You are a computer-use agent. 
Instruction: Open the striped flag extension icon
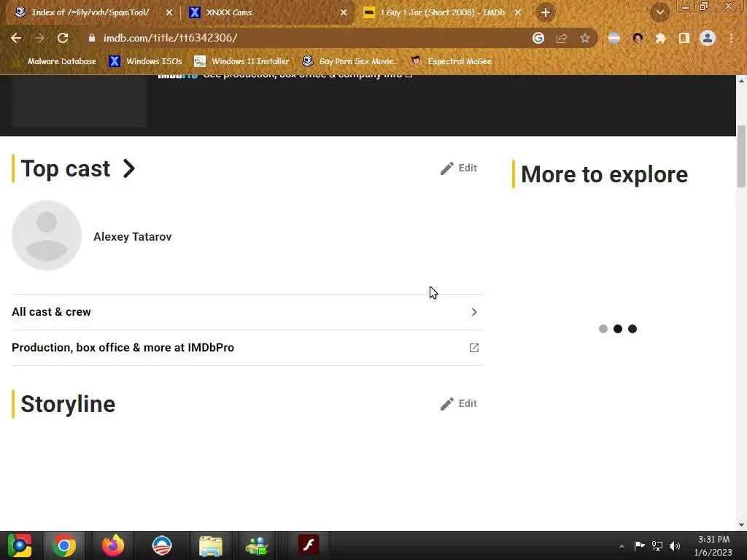coord(614,38)
